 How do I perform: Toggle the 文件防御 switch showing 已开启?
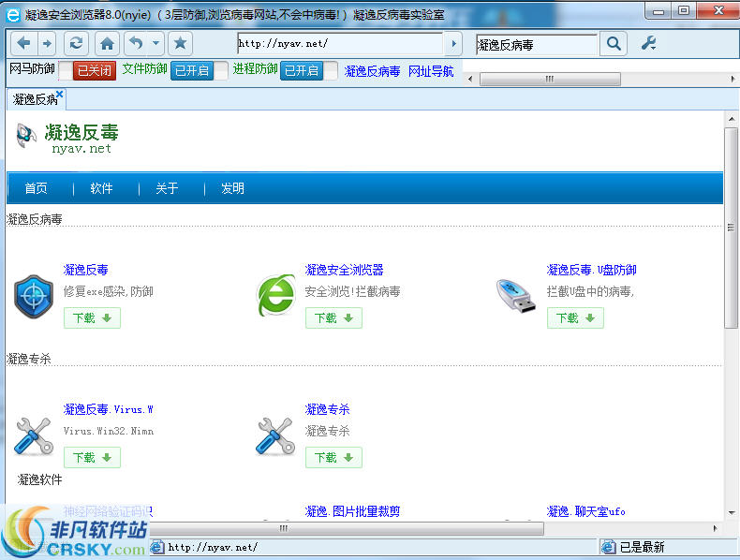point(199,71)
